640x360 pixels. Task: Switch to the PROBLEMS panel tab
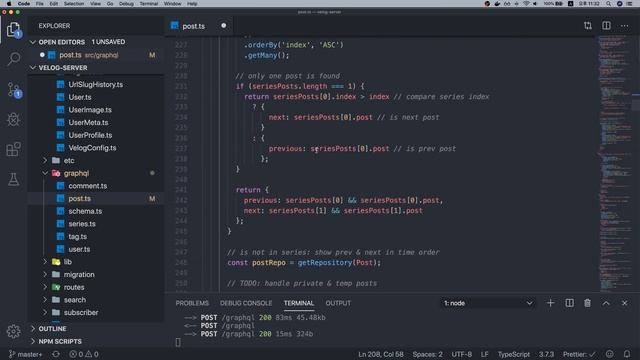point(192,303)
